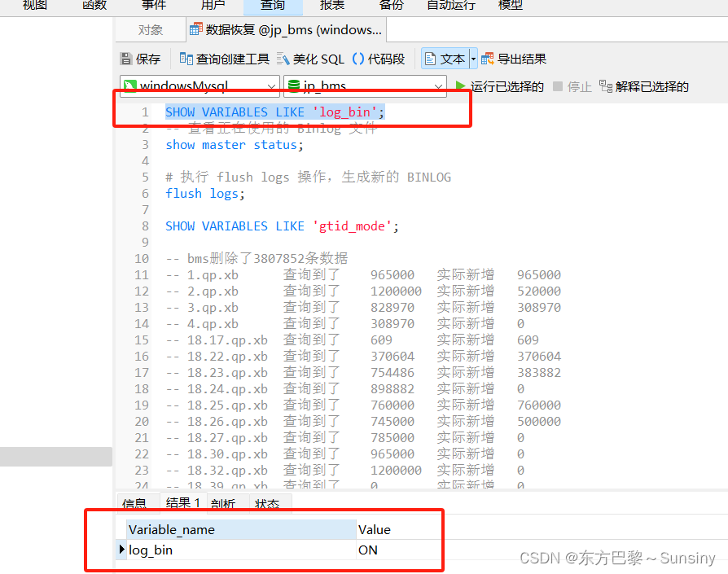Click Beautify SQL (美化 SQL)
This screenshot has width=728, height=574.
coord(310,59)
